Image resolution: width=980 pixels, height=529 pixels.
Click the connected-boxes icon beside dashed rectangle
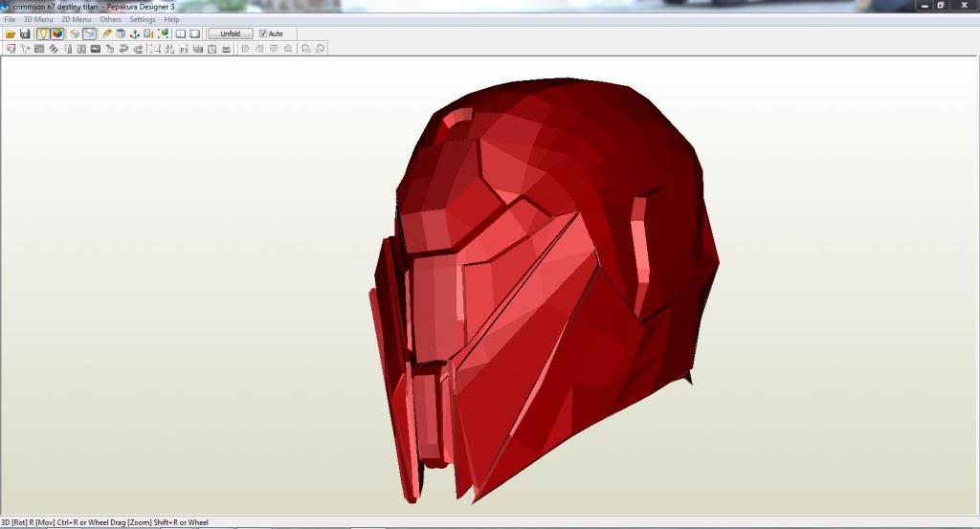pyautogui.click(x=168, y=49)
